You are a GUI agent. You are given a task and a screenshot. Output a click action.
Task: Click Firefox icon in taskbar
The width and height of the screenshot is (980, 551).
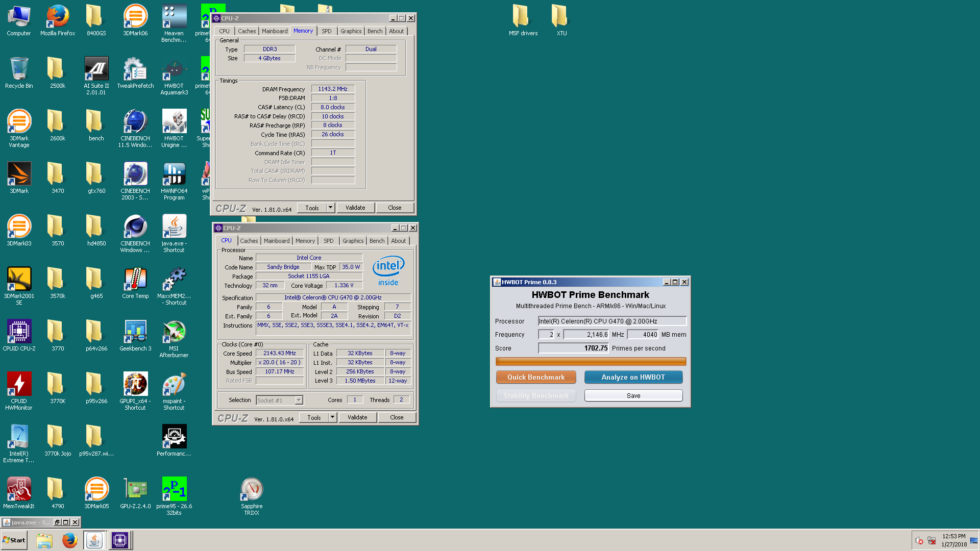pos(70,540)
